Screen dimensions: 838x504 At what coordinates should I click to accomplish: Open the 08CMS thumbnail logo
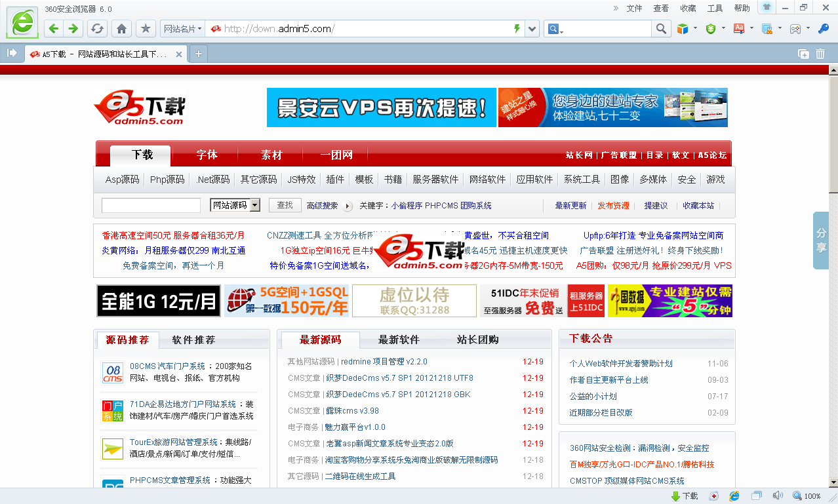point(113,373)
